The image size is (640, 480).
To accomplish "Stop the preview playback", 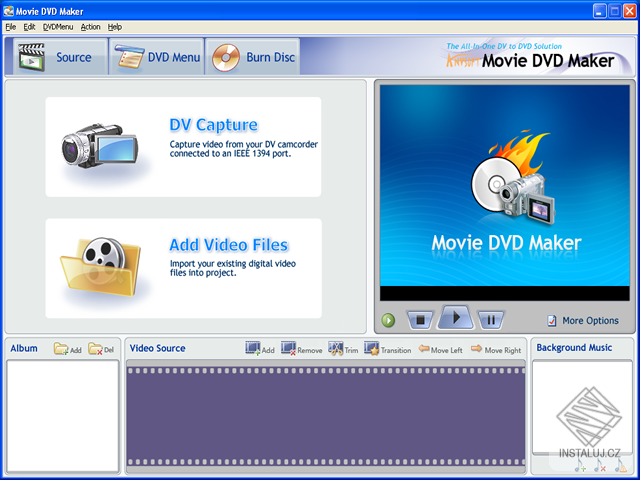I will click(x=420, y=320).
